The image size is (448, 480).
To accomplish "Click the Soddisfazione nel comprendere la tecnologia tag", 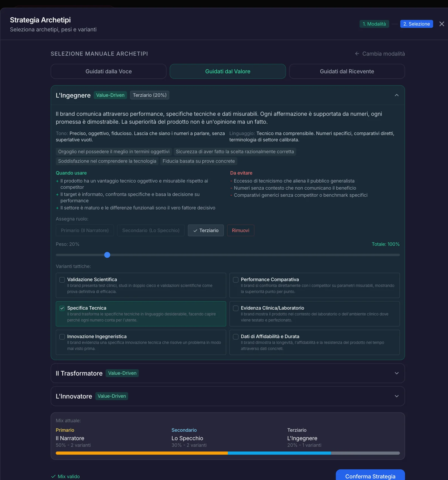I will (x=107, y=161).
